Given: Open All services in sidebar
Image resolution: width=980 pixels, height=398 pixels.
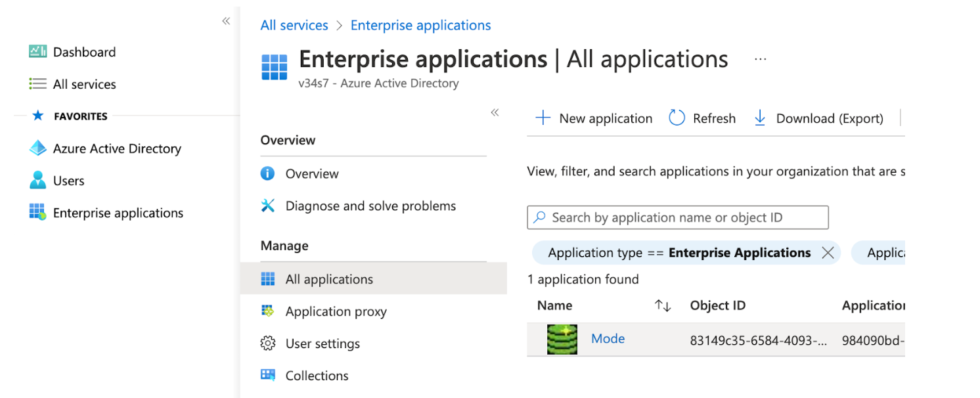Looking at the screenshot, I should coord(84,84).
